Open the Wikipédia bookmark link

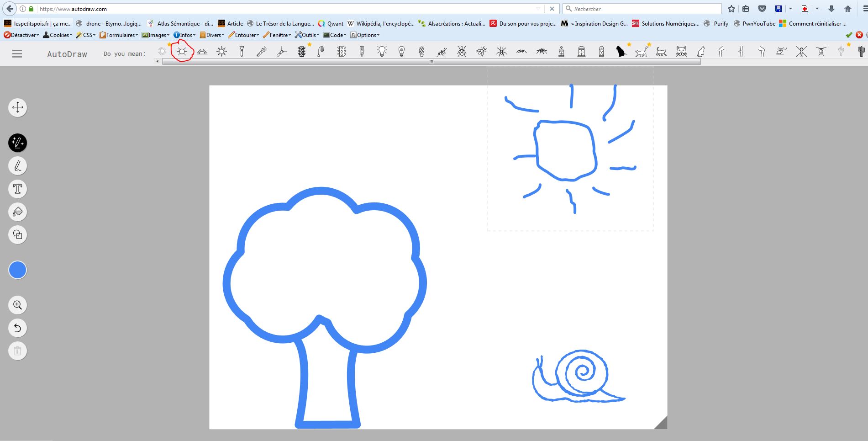pyautogui.click(x=381, y=24)
